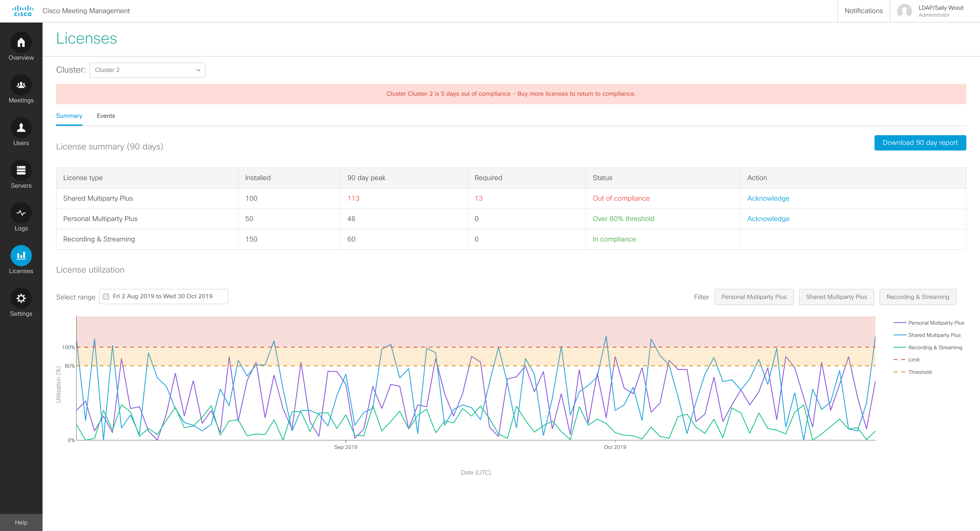Image resolution: width=980 pixels, height=531 pixels.
Task: Go to Meetings via sidebar icon
Action: point(21,85)
